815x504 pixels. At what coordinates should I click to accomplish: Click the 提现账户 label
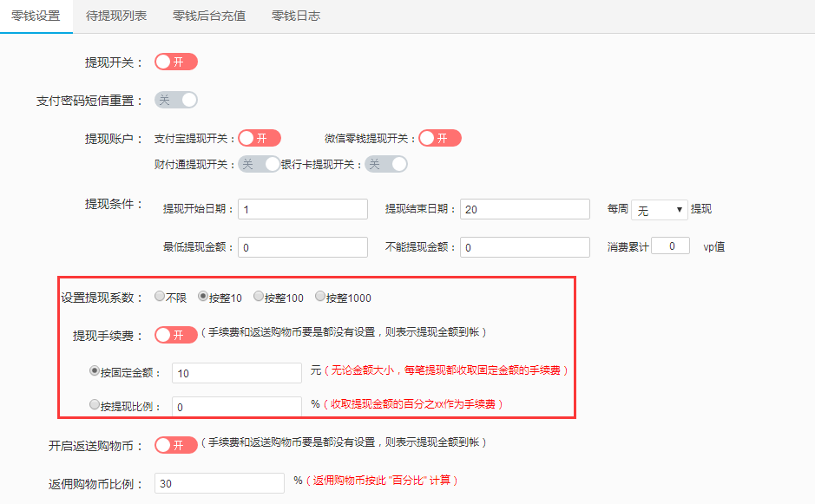[114, 139]
